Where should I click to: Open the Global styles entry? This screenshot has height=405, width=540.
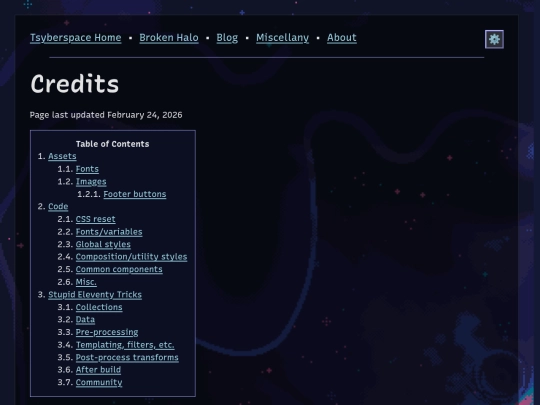[103, 244]
